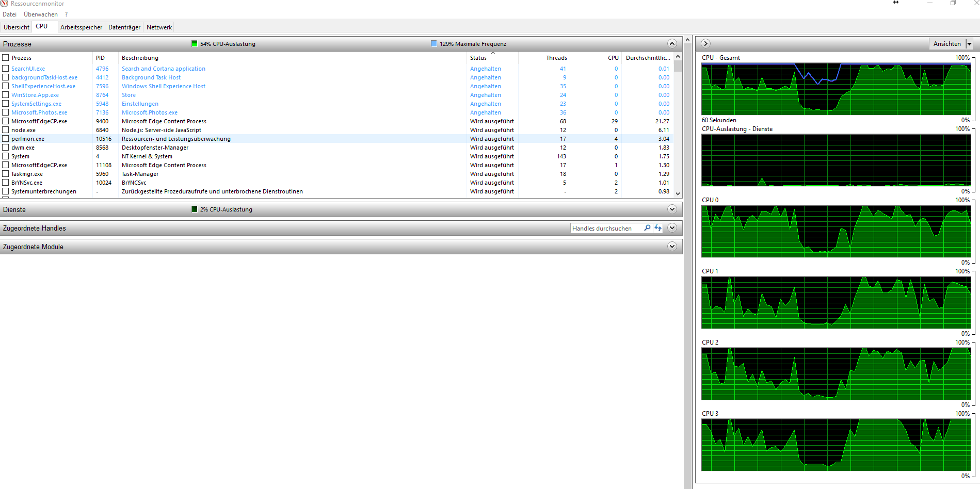
Task: Click the 'Desktopfenster-Manager' description
Action: (x=155, y=148)
